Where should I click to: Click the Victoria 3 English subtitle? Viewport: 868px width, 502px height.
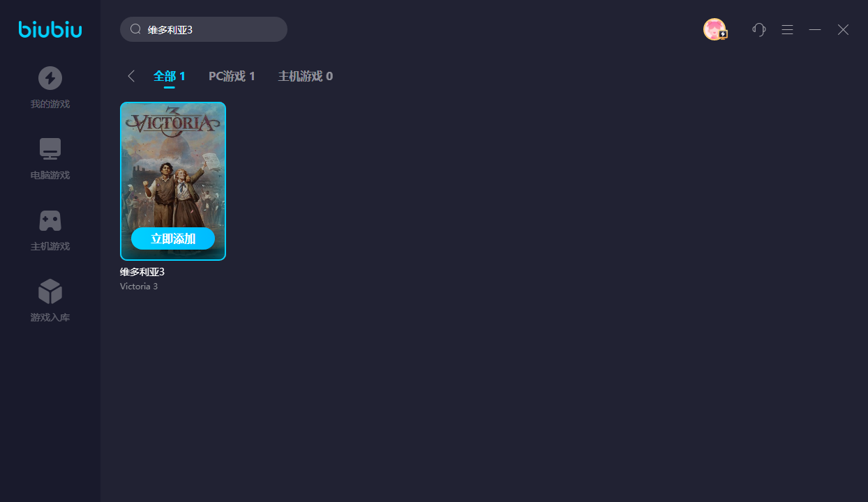click(139, 287)
